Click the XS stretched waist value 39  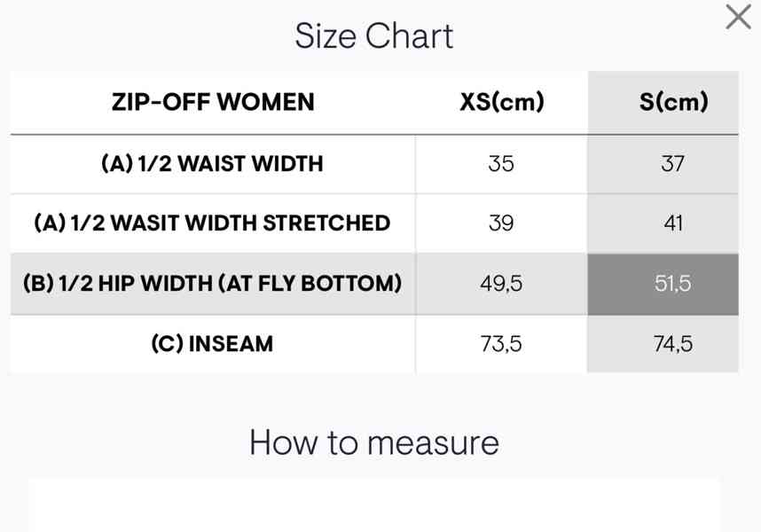(501, 223)
